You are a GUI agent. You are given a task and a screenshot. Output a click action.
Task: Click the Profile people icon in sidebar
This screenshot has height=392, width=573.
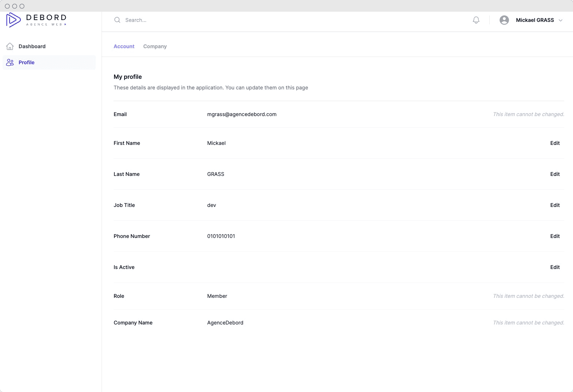pyautogui.click(x=10, y=62)
